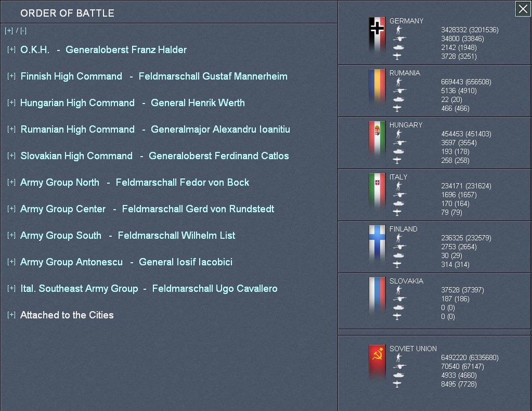Click the Hungary flag icon

pos(377,139)
